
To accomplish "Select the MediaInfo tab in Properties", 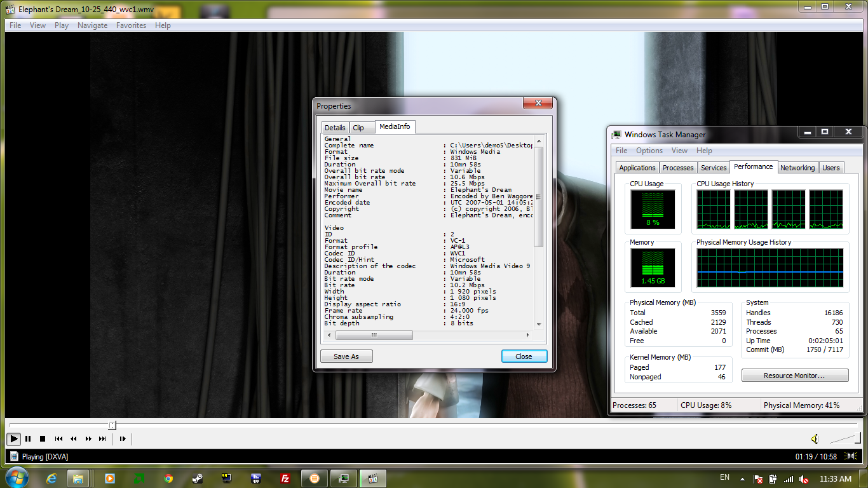I will click(x=395, y=126).
